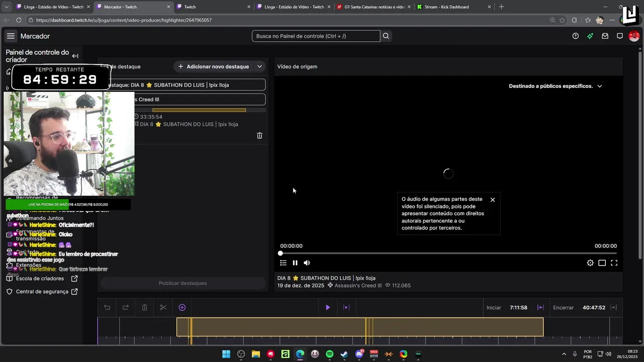Switch to the tab titled just Twitch
Image resolution: width=644 pixels, height=362 pixels.
pyautogui.click(x=214, y=7)
